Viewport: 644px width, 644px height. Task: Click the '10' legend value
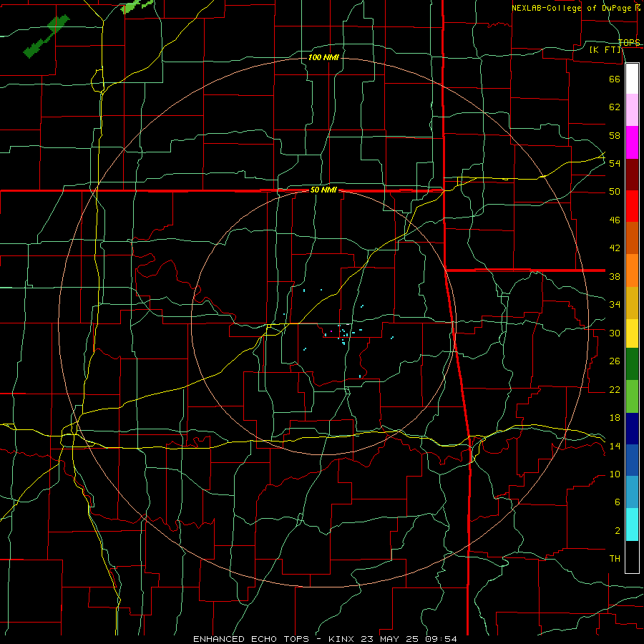[x=615, y=474]
